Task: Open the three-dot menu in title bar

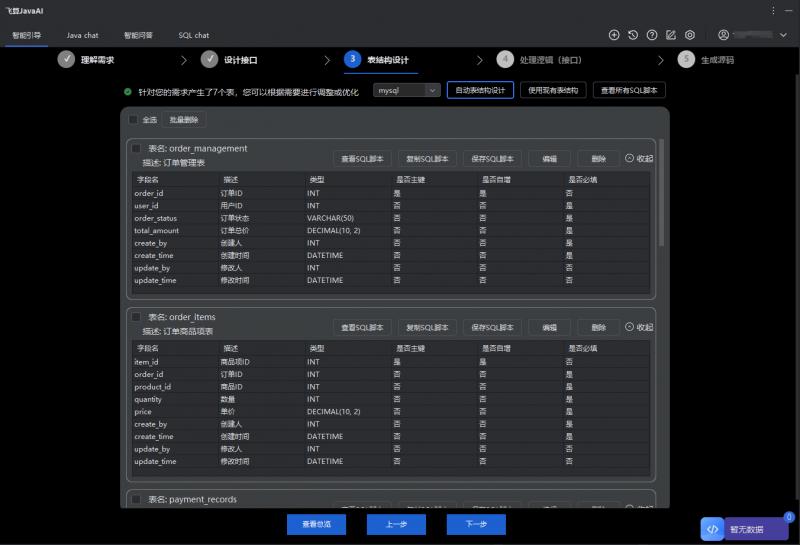Action: tap(773, 10)
